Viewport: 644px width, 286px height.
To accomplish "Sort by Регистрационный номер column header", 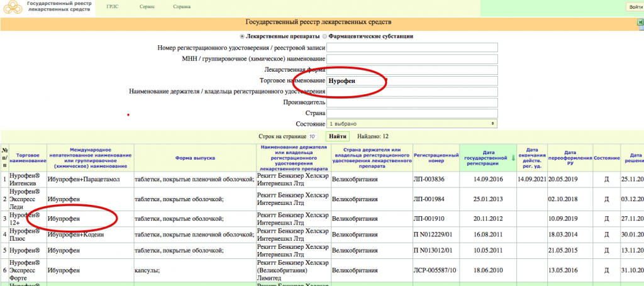I will 436,158.
